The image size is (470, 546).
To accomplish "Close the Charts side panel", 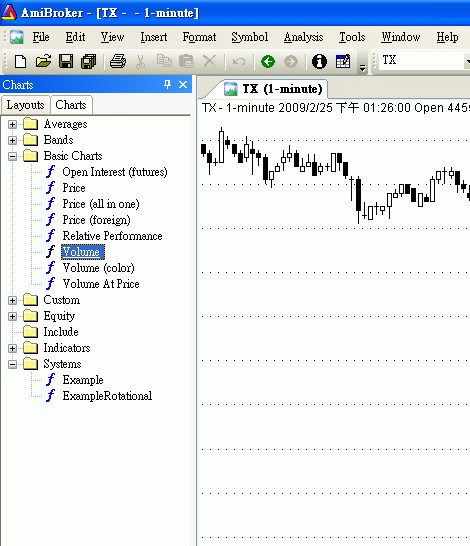I will pos(183,85).
